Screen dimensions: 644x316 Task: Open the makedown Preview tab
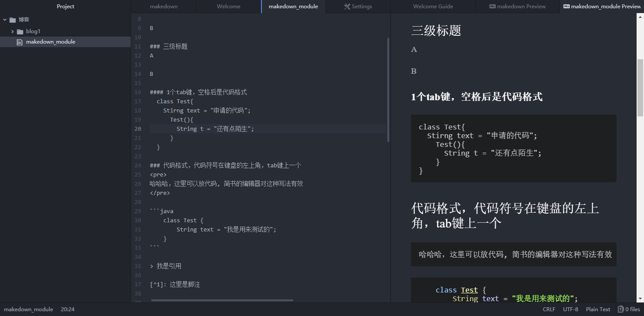518,7
